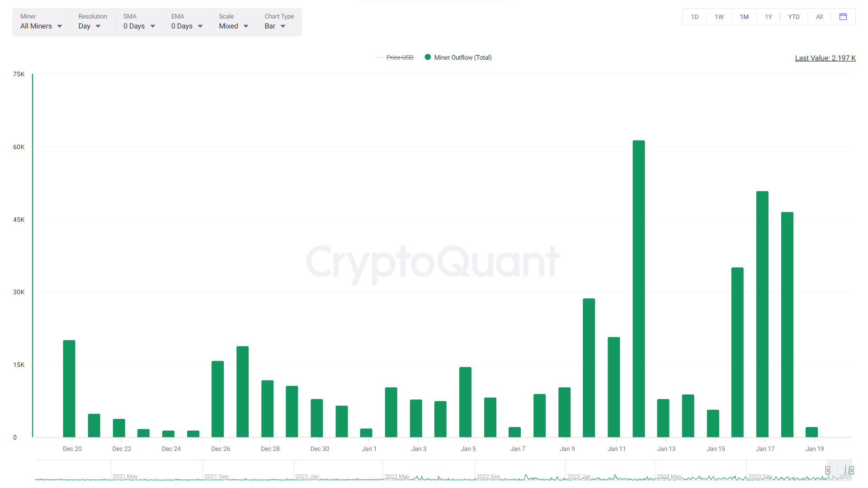Image resolution: width=868 pixels, height=488 pixels.
Task: Open the Resolution dropdown set to Day
Action: click(x=90, y=26)
